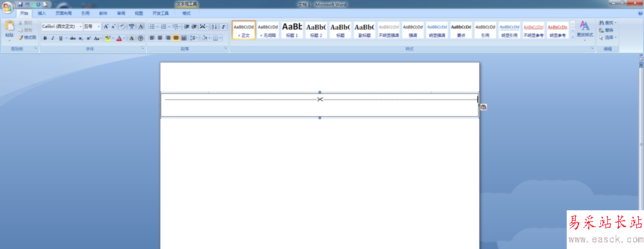Paste clipboard contents with 粘贴 button
644x249 pixels.
coord(9,31)
